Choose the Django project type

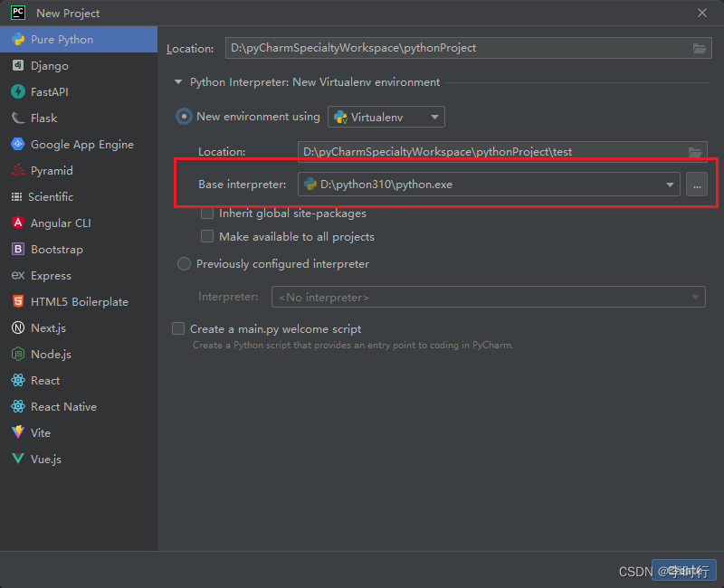click(79, 65)
